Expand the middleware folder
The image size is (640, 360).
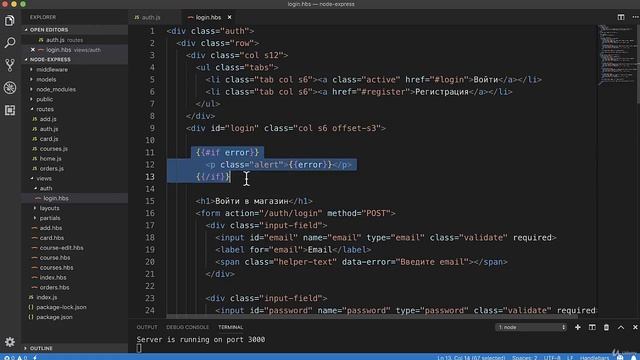52,70
